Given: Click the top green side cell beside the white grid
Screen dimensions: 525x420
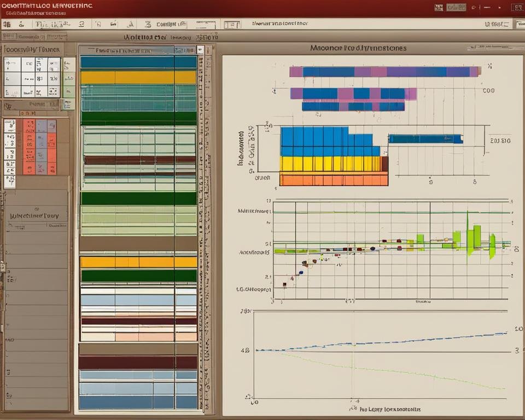Looking at the screenshot, I should (69, 65).
